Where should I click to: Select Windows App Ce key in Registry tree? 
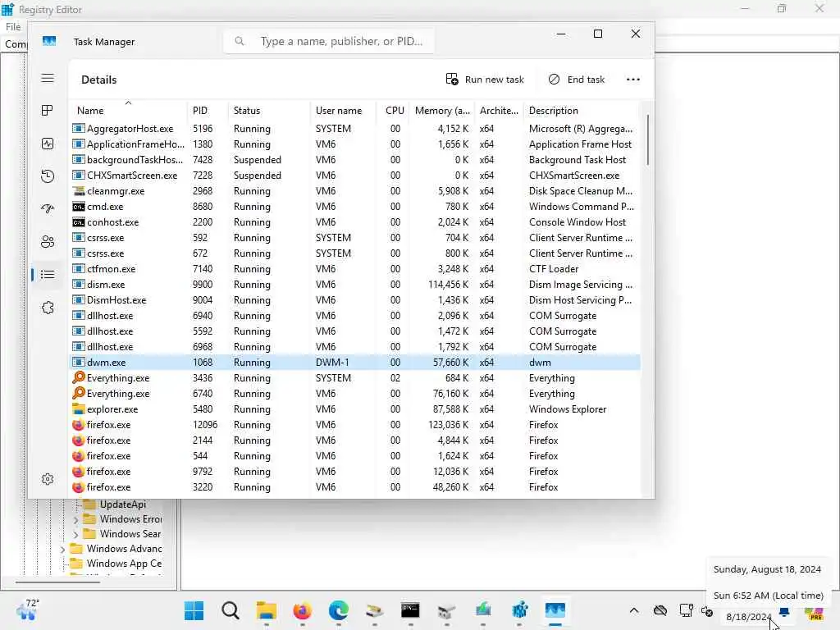point(125,564)
